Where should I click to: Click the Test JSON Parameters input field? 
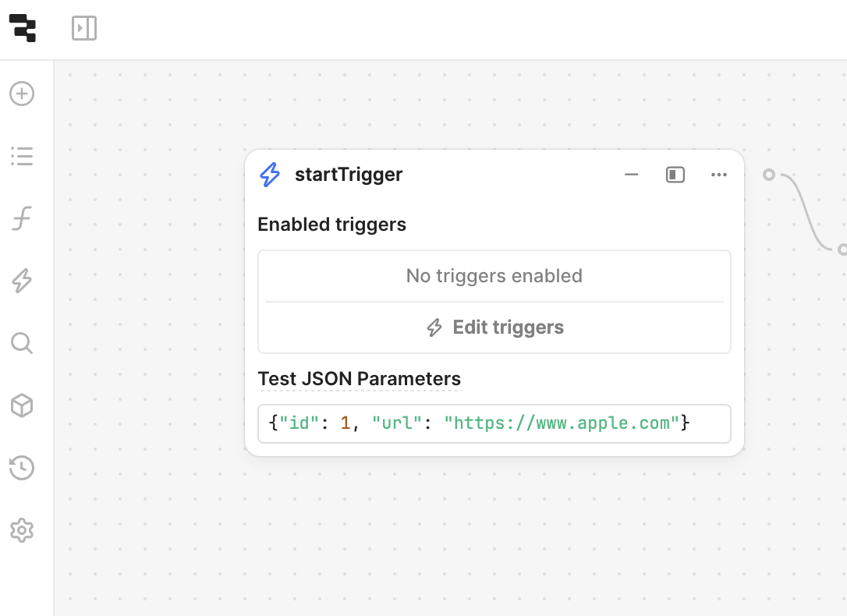click(x=494, y=423)
